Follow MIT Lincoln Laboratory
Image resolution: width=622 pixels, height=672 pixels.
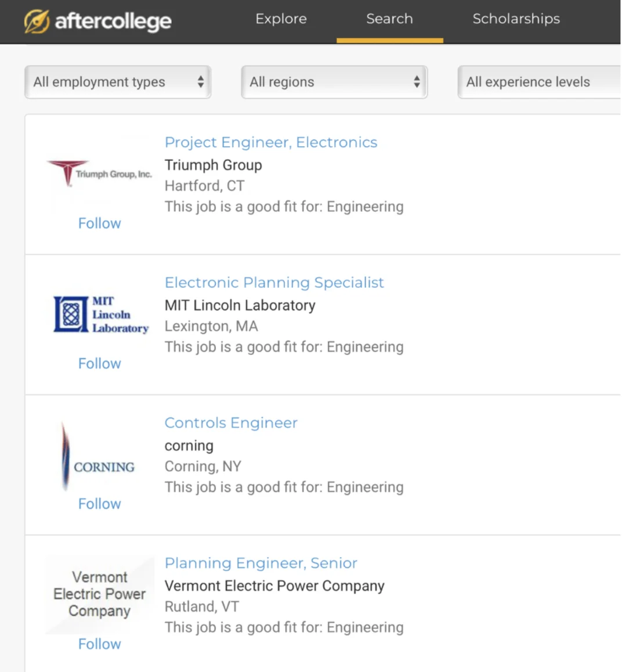click(99, 364)
